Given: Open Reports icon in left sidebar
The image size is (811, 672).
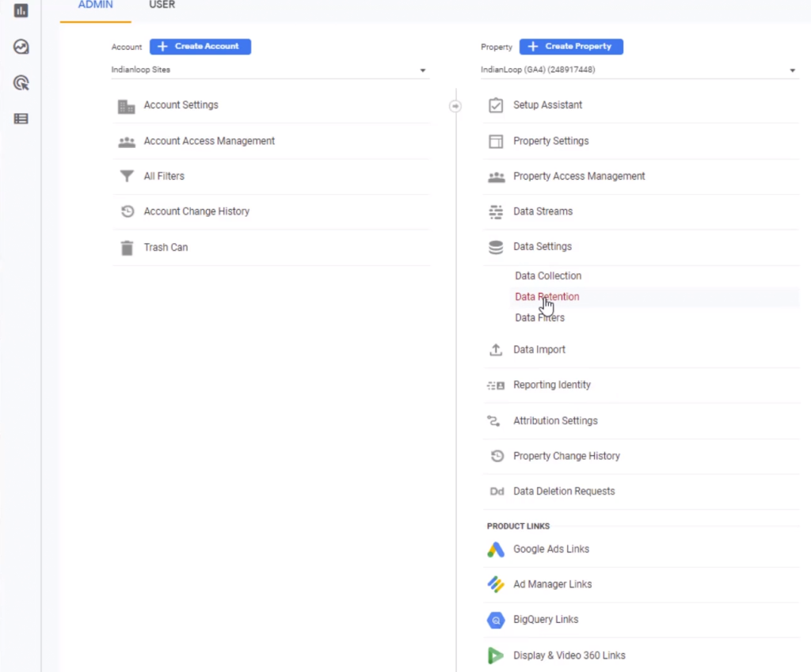Looking at the screenshot, I should click(21, 11).
